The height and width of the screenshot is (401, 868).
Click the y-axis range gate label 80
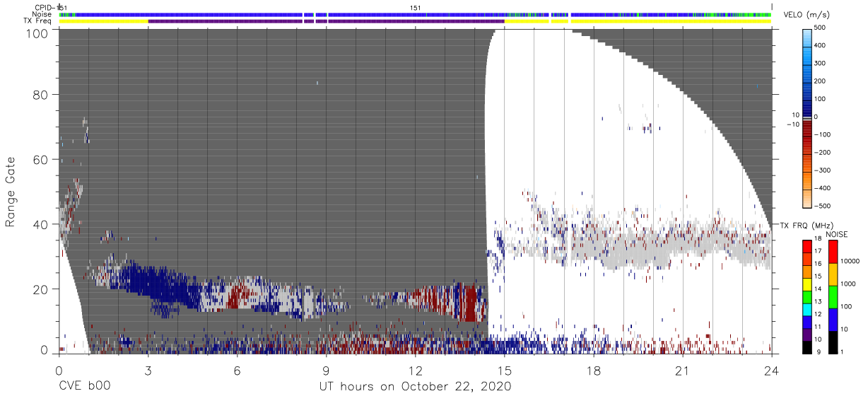[x=40, y=95]
